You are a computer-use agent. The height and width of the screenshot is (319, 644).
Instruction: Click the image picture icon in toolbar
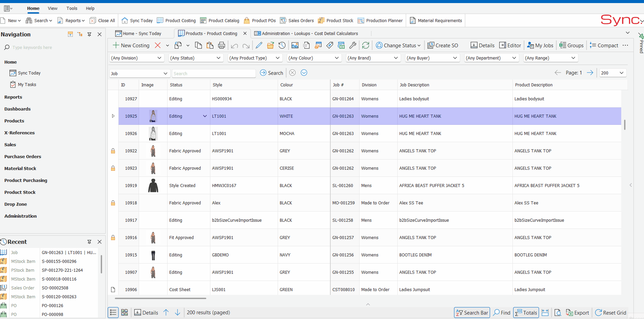pyautogui.click(x=295, y=45)
